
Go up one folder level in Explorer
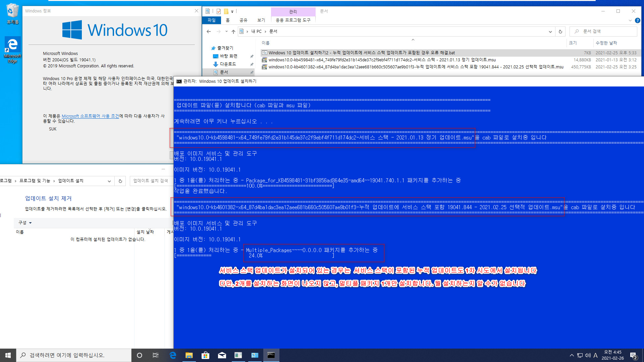(233, 32)
